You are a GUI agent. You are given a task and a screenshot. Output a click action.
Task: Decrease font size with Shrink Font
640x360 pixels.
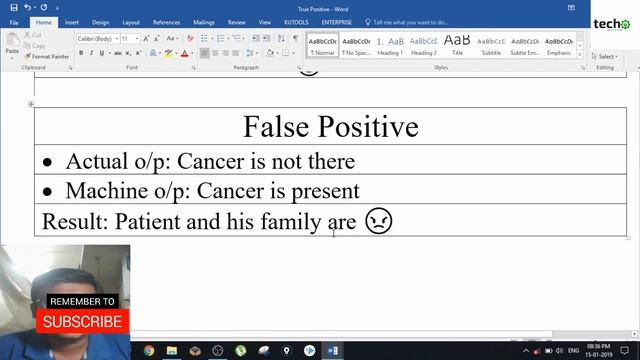(x=156, y=39)
